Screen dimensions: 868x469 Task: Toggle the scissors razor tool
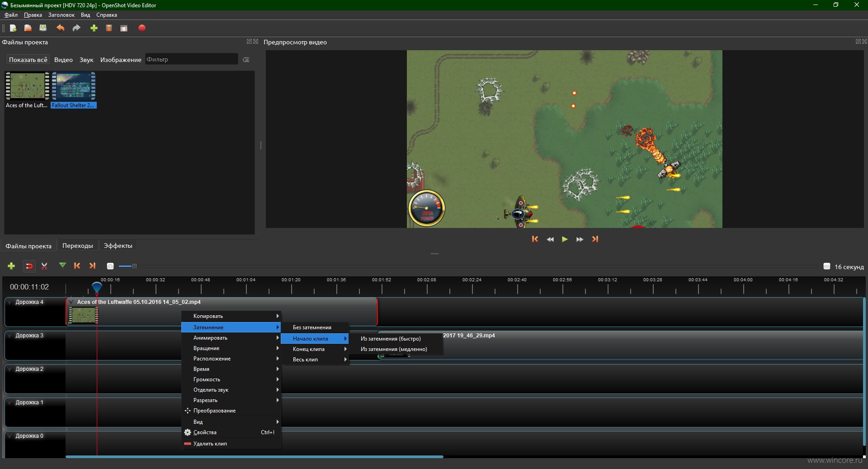[44, 266]
